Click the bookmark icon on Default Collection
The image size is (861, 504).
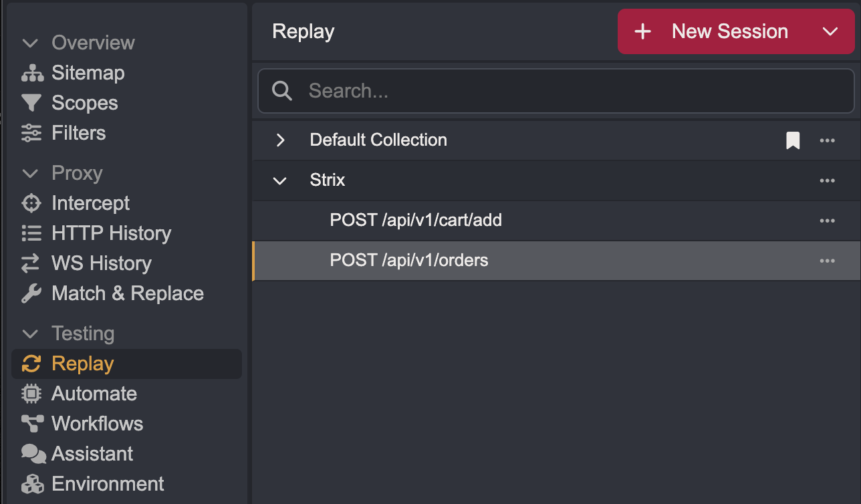pyautogui.click(x=793, y=140)
